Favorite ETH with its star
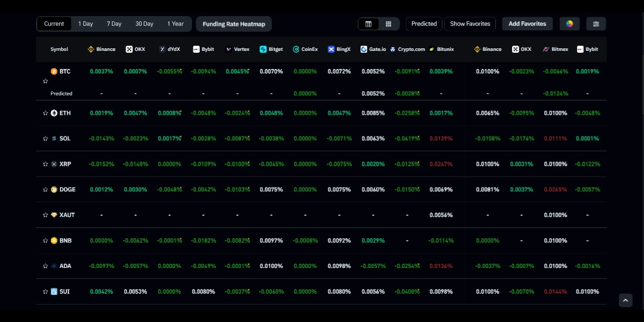The height and width of the screenshot is (322, 644). coord(45,113)
